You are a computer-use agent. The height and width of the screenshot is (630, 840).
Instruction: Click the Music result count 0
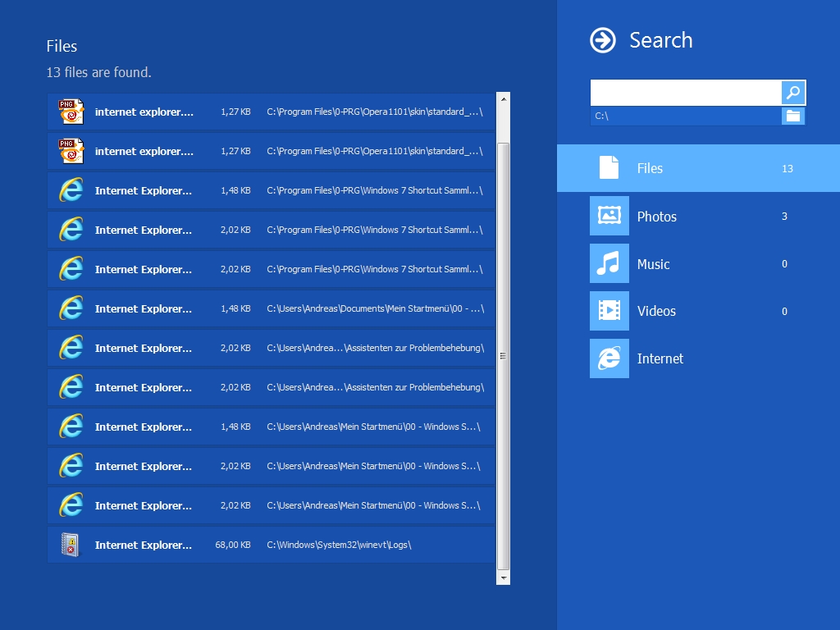click(784, 263)
